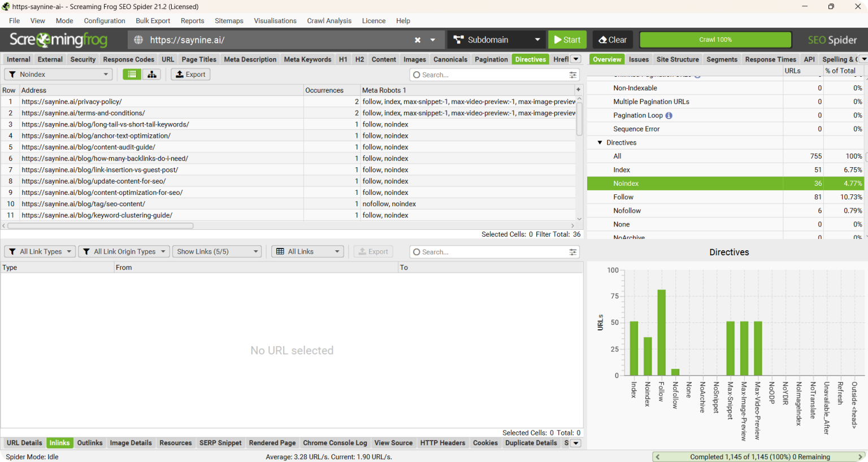Click the Follow bar in the Directives chart
Image resolution: width=868 pixels, height=462 pixels.
click(x=662, y=333)
